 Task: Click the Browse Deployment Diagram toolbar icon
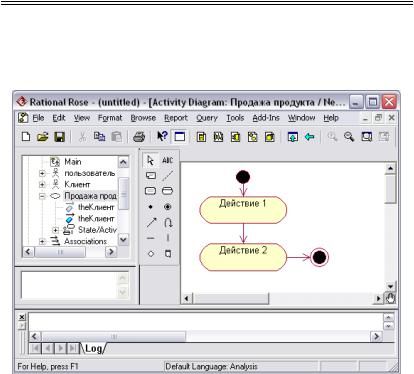[269, 137]
